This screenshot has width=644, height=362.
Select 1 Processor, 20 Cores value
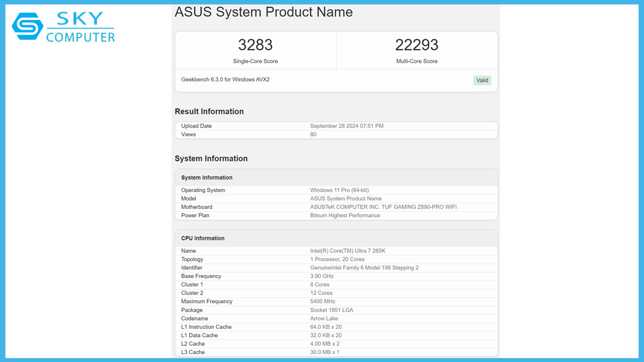pos(338,259)
